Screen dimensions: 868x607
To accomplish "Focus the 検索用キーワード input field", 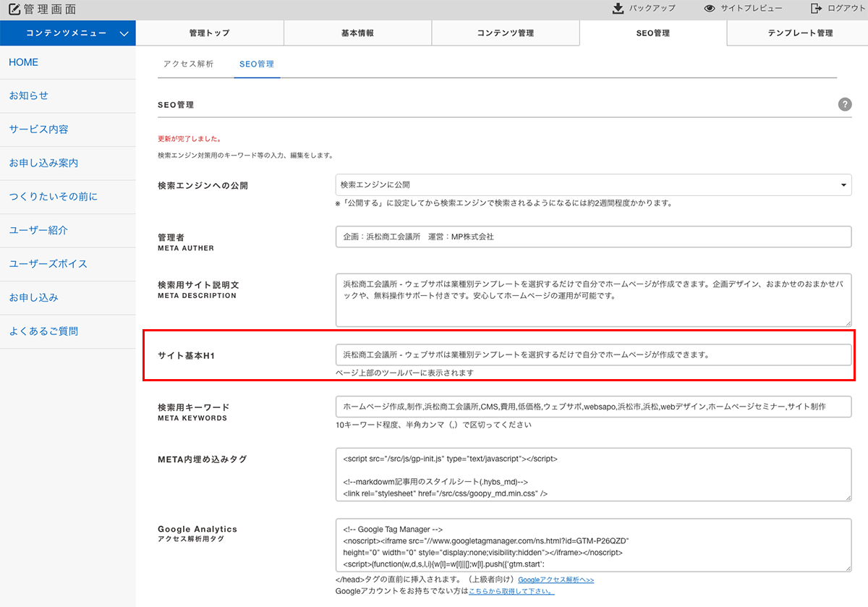I will tap(593, 407).
